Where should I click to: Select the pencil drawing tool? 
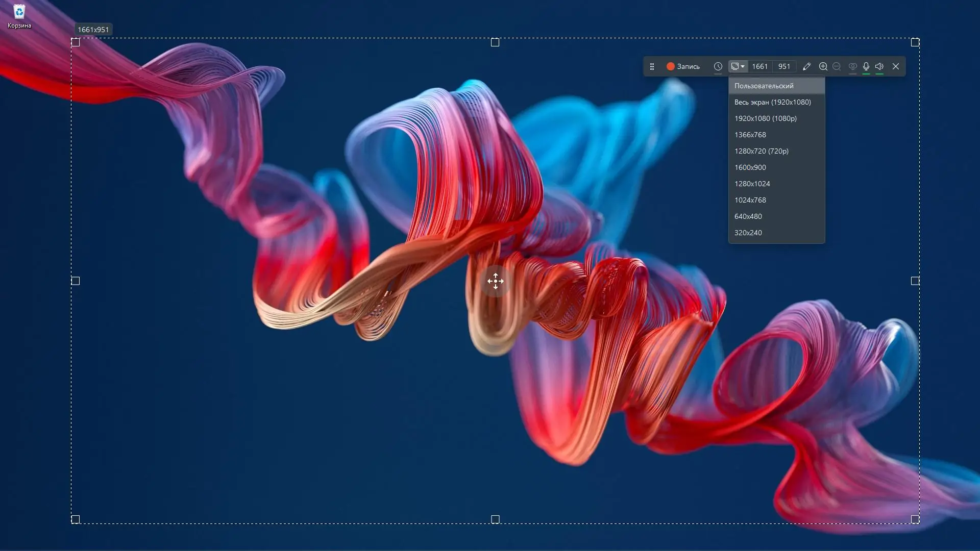pyautogui.click(x=806, y=66)
